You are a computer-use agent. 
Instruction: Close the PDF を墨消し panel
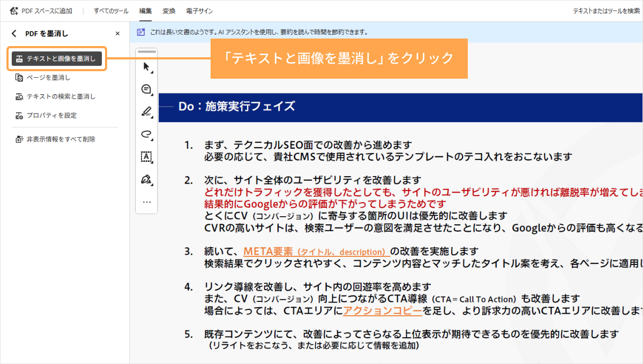[x=118, y=34]
